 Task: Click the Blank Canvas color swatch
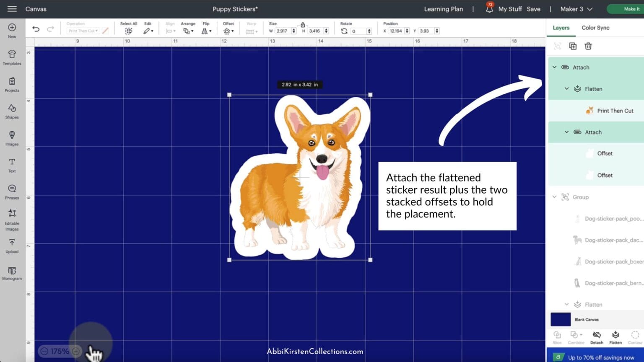coord(561,319)
